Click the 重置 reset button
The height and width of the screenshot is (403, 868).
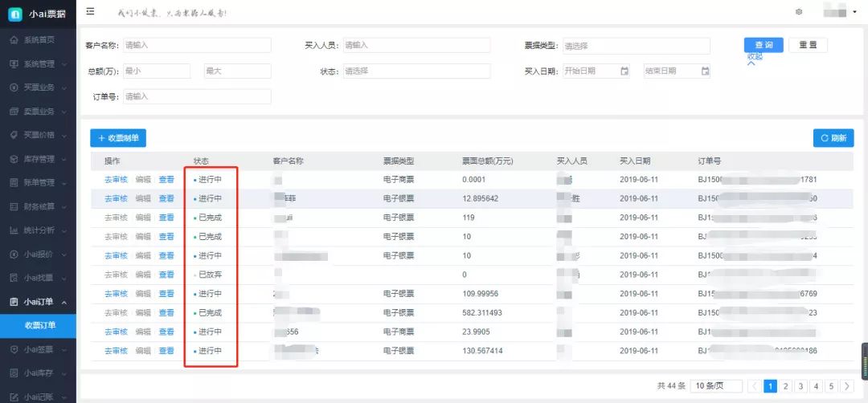coord(808,45)
